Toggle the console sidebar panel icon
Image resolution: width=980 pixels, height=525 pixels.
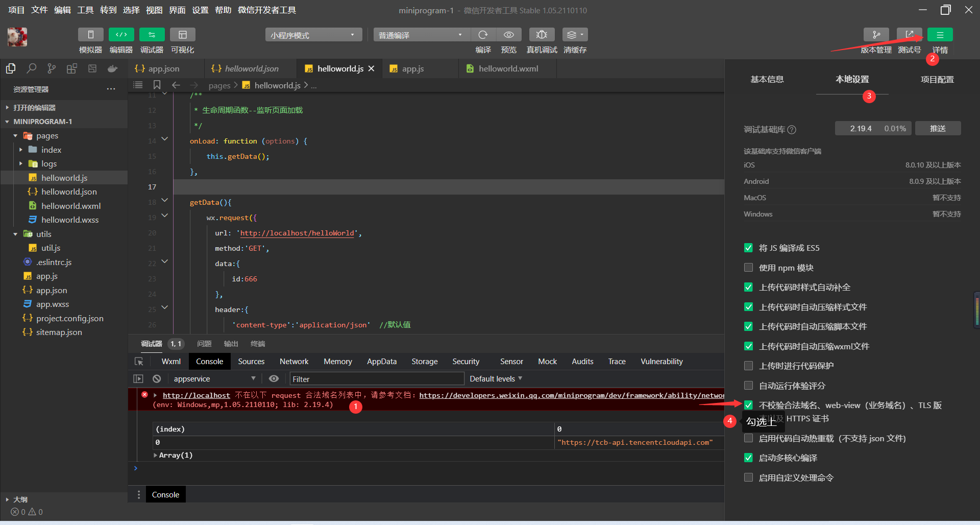pos(138,378)
